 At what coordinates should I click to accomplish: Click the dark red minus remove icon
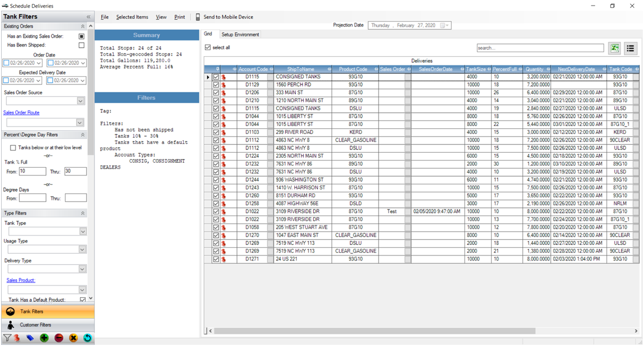point(59,338)
